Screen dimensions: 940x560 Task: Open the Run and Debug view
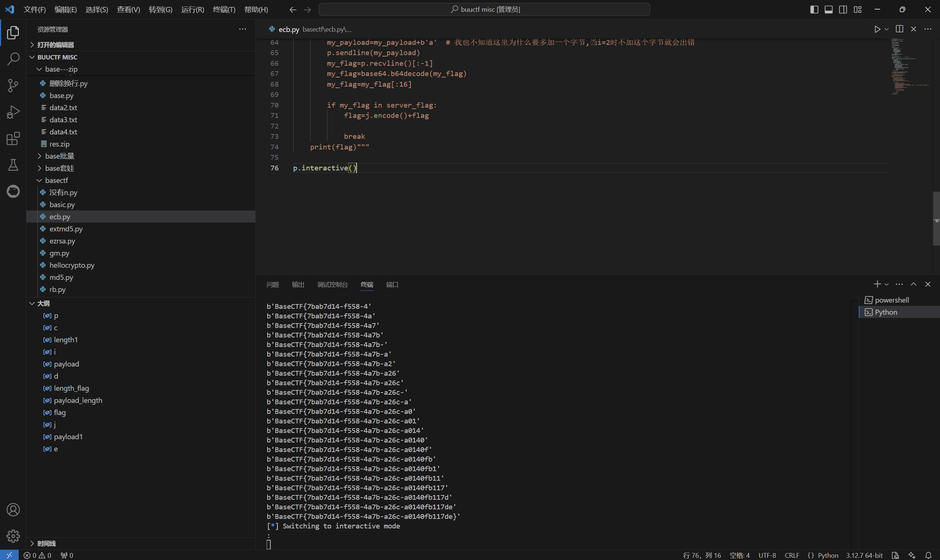pyautogui.click(x=13, y=112)
